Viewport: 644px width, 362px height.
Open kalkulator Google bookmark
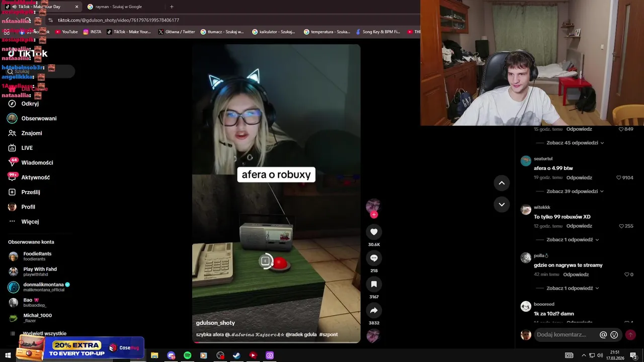(274, 32)
